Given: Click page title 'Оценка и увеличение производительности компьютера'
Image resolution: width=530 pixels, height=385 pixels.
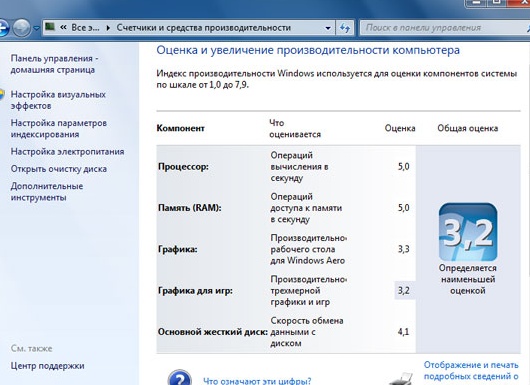Looking at the screenshot, I should pos(308,50).
